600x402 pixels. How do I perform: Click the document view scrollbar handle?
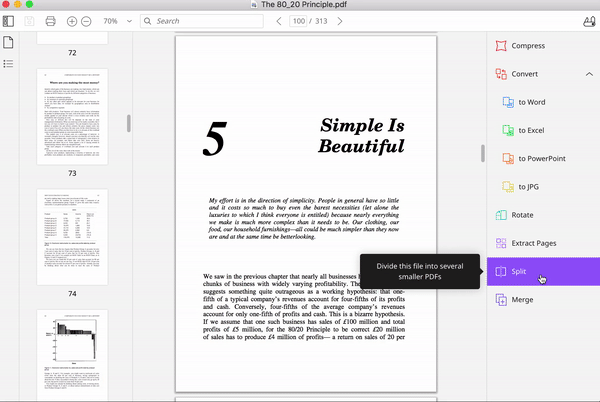(483, 153)
